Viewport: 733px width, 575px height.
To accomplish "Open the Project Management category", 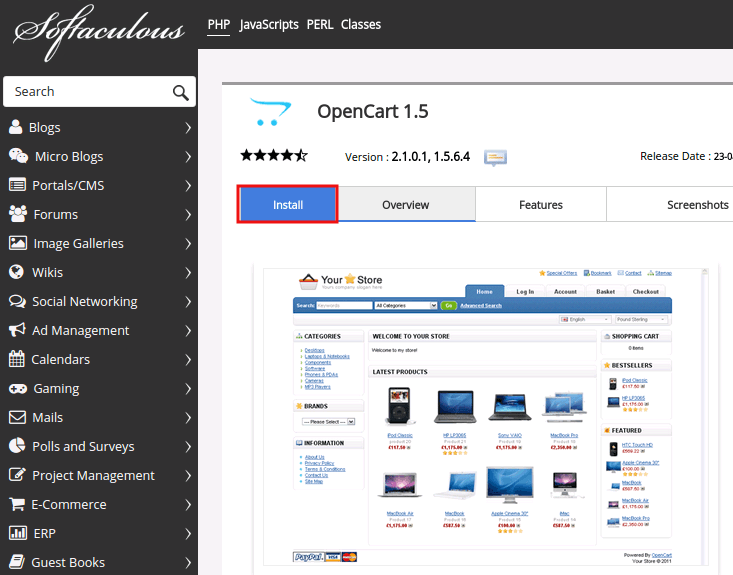I will point(100,475).
